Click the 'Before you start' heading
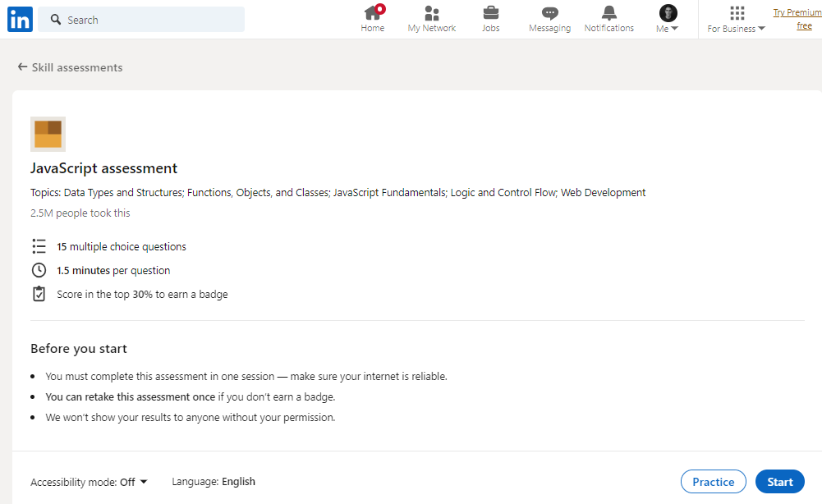Viewport: 822px width, 504px height. tap(79, 348)
